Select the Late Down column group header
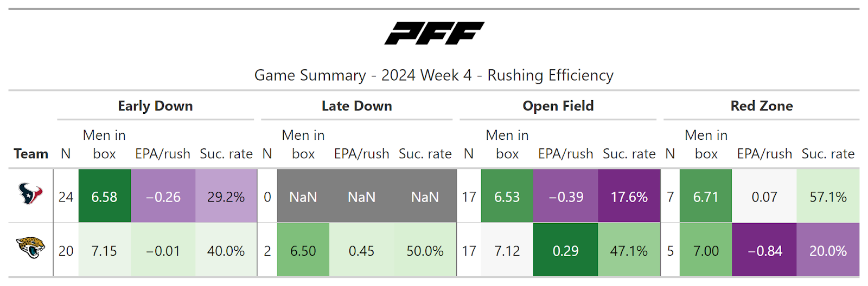868x286 pixels. (356, 106)
